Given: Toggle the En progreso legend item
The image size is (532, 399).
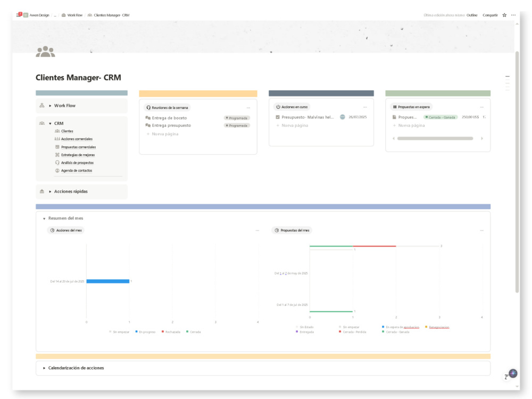Looking at the screenshot, I should tap(145, 332).
